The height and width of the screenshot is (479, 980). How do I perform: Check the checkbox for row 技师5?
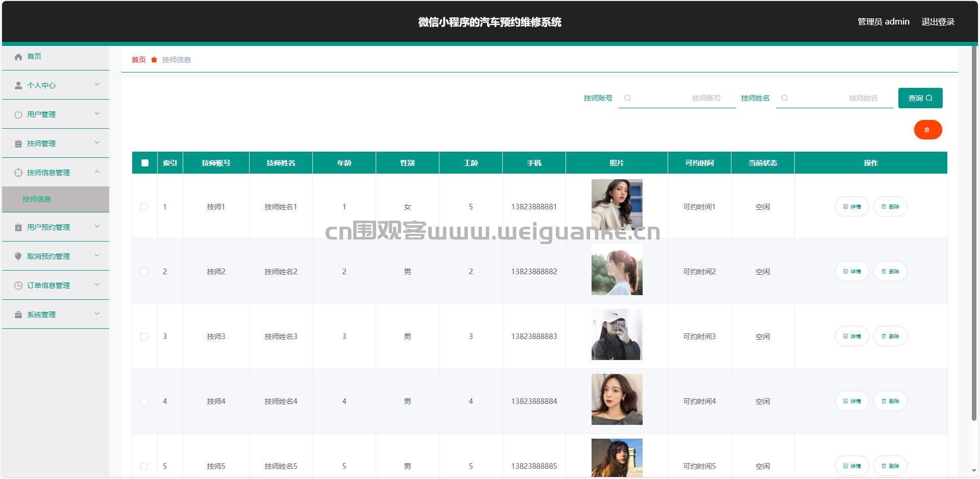click(x=144, y=466)
